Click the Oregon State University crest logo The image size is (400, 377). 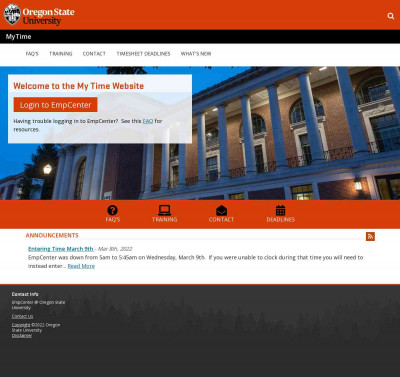pyautogui.click(x=12, y=14)
